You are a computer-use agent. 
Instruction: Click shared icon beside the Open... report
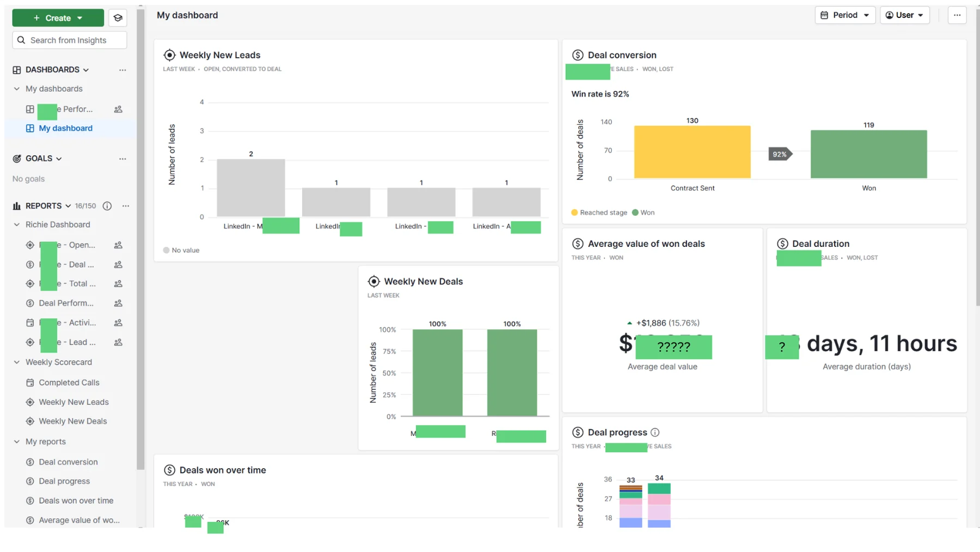coord(118,245)
